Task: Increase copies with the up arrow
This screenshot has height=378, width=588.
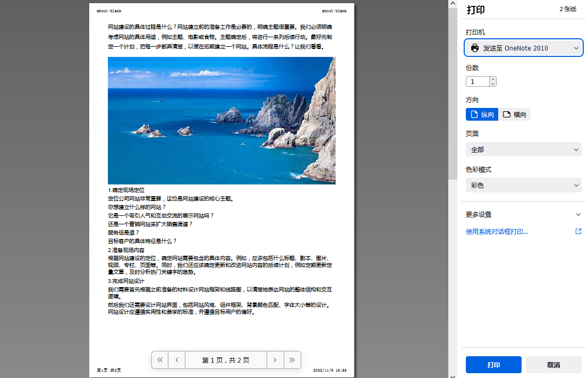Action: [x=493, y=79]
